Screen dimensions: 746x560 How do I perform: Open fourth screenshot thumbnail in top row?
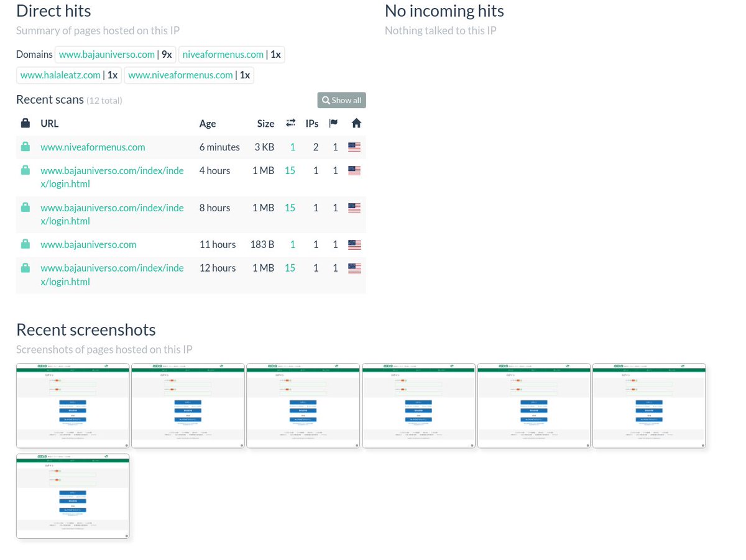click(418, 405)
